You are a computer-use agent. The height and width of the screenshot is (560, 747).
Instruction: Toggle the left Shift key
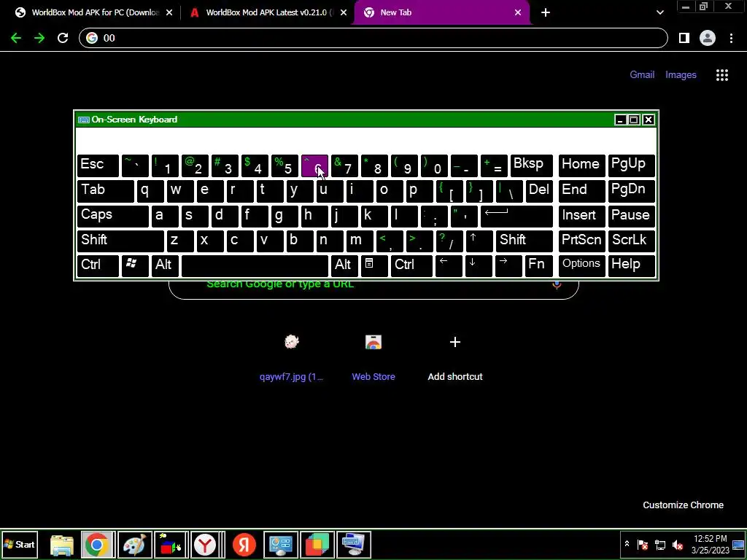coord(120,241)
